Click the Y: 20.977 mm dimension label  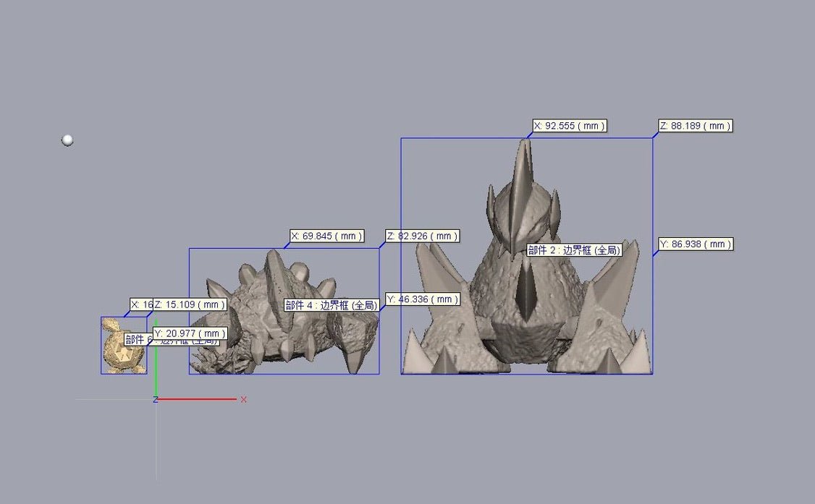click(x=190, y=333)
